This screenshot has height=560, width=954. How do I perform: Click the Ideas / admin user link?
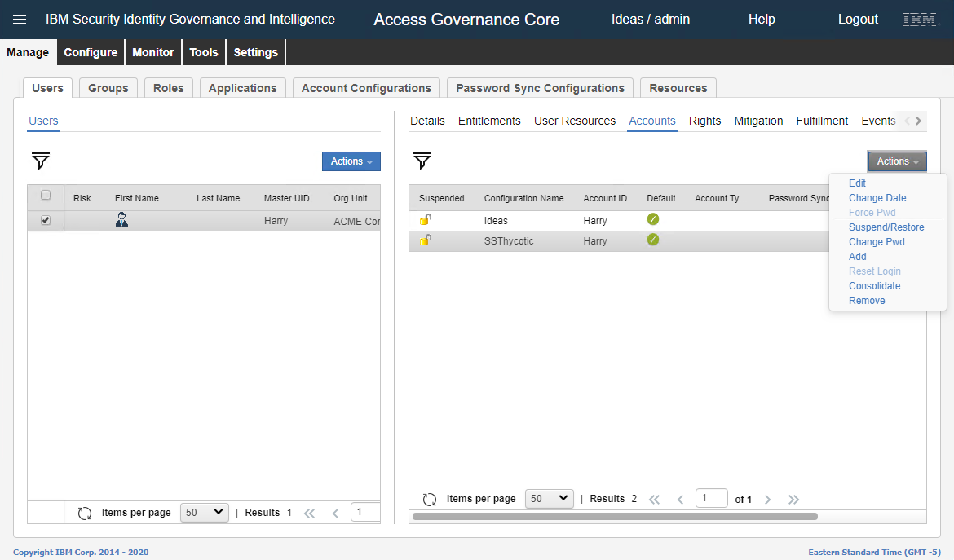pos(651,20)
